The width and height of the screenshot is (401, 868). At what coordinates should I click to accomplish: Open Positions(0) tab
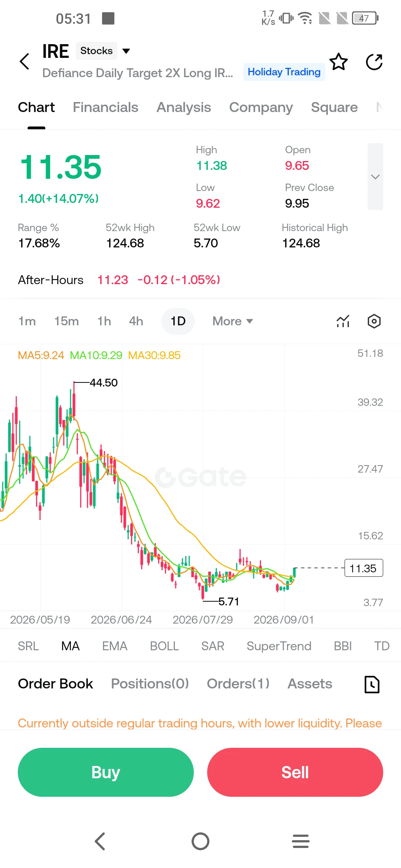coord(150,684)
